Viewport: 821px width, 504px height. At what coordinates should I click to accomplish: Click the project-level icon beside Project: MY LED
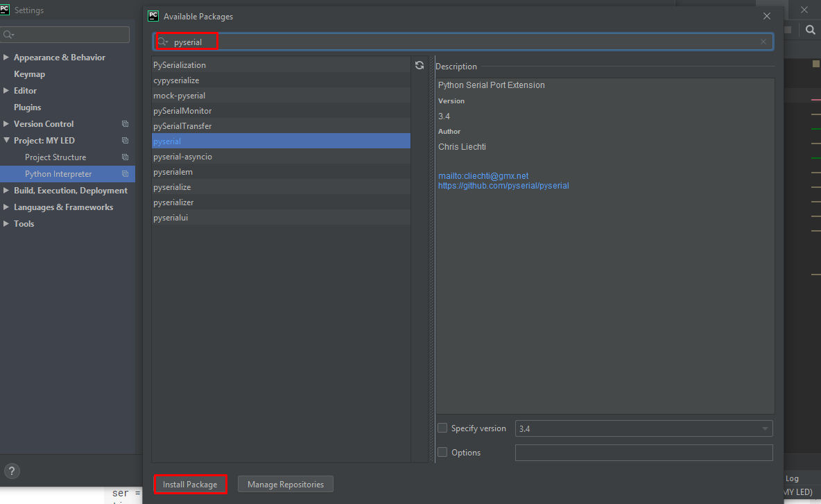125,141
